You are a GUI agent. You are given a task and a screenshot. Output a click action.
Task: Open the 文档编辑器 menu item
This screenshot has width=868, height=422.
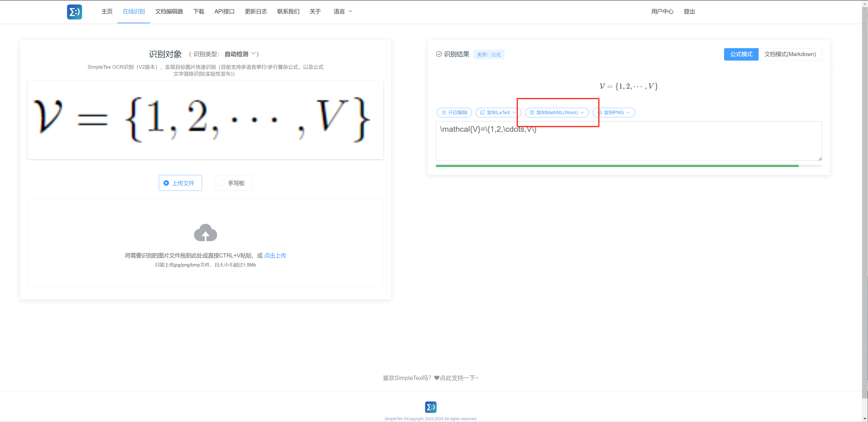tap(169, 12)
